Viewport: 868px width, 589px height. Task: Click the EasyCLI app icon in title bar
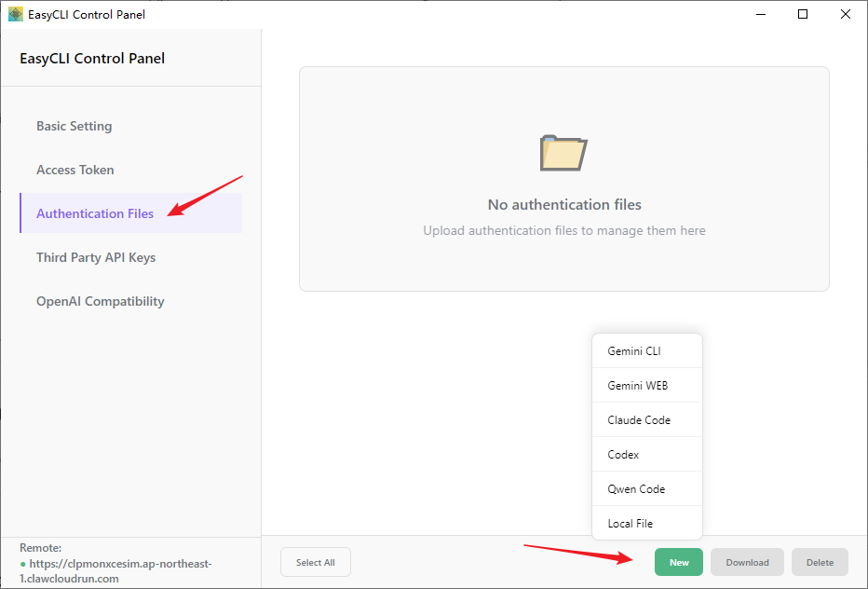[x=16, y=14]
